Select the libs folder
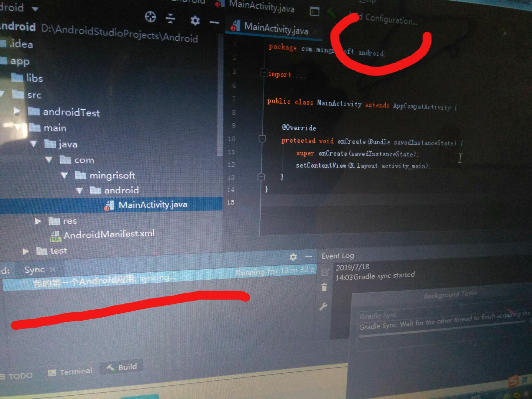The width and height of the screenshot is (532, 399). [27, 78]
